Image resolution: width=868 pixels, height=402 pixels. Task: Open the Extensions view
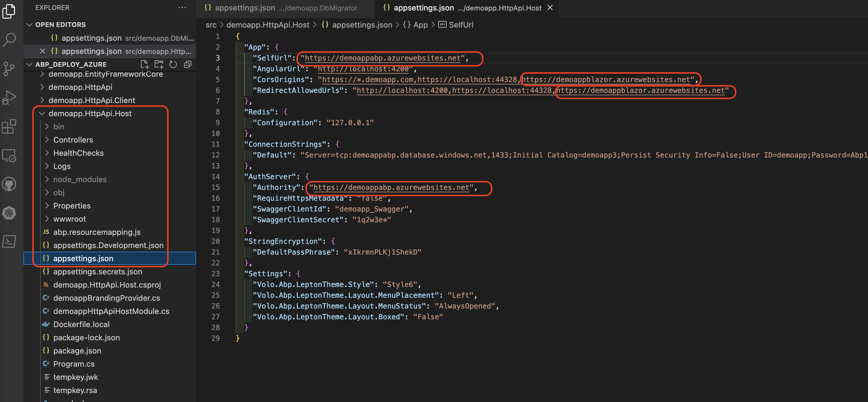pos(9,127)
